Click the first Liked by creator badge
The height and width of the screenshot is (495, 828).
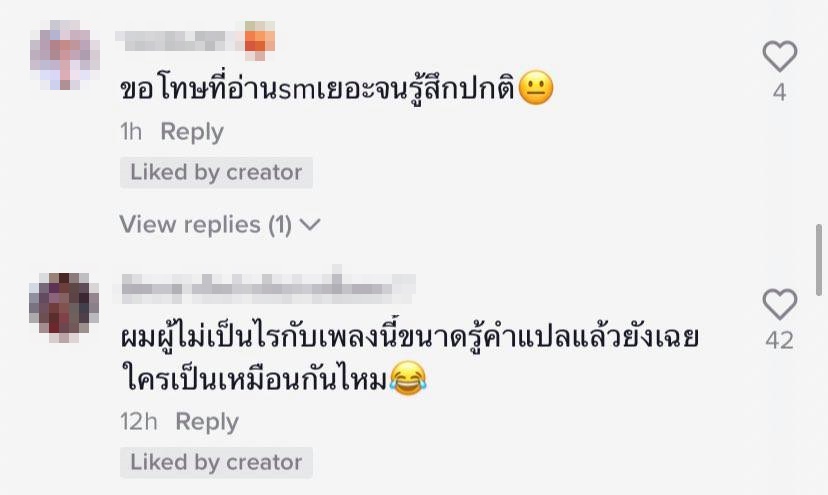(x=216, y=172)
